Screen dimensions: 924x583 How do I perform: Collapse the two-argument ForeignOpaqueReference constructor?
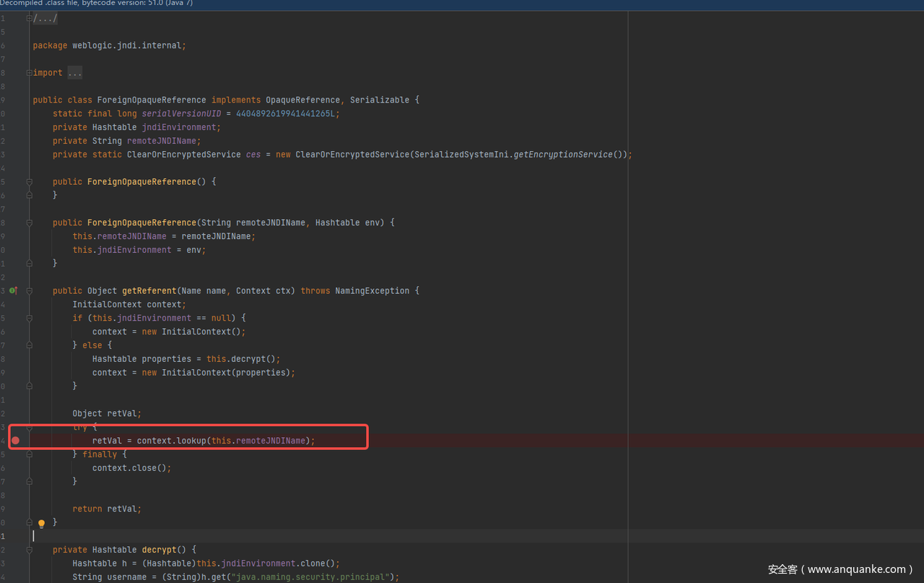(30, 223)
